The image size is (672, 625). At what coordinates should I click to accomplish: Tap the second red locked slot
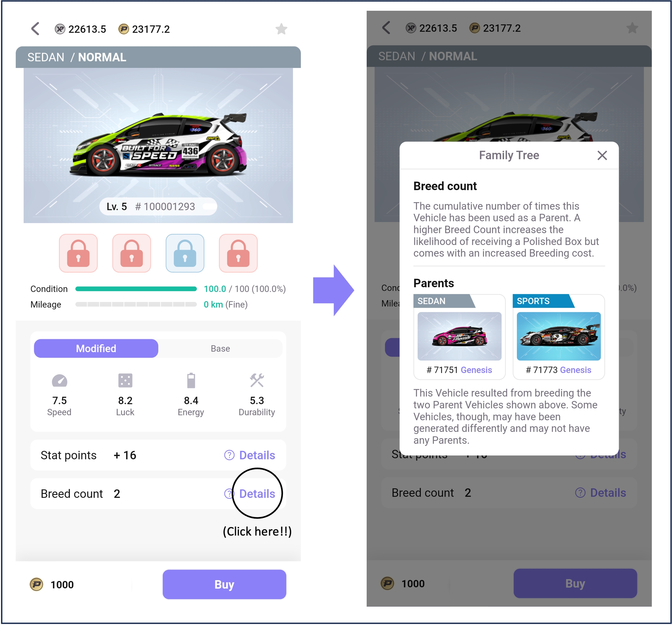[132, 253]
